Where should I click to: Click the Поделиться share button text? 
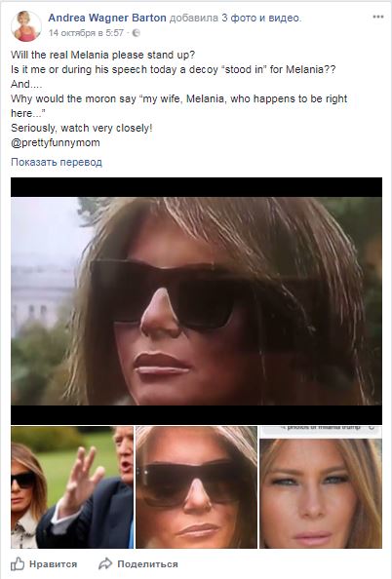coord(147,564)
